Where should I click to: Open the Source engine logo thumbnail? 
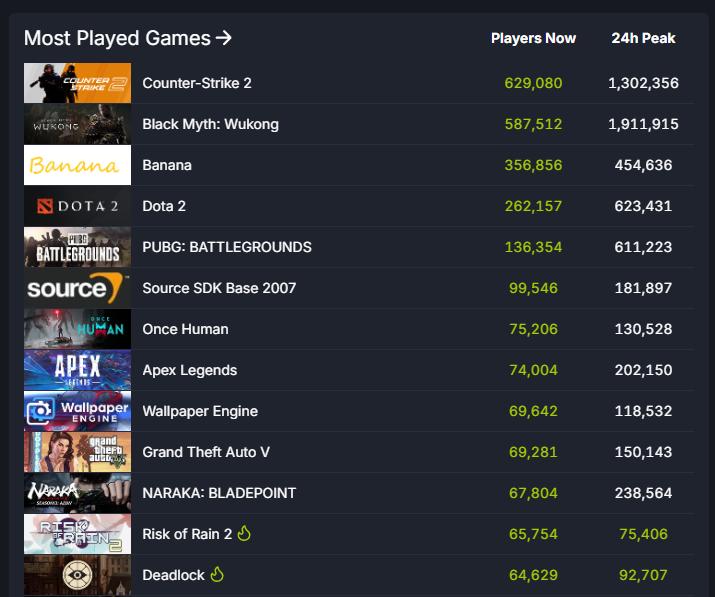click(78, 288)
